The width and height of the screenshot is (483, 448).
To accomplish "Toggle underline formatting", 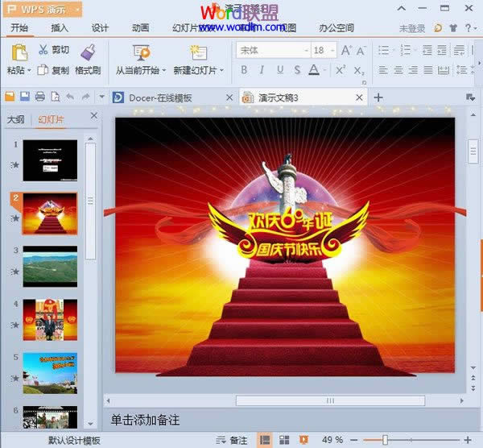I will click(x=279, y=70).
